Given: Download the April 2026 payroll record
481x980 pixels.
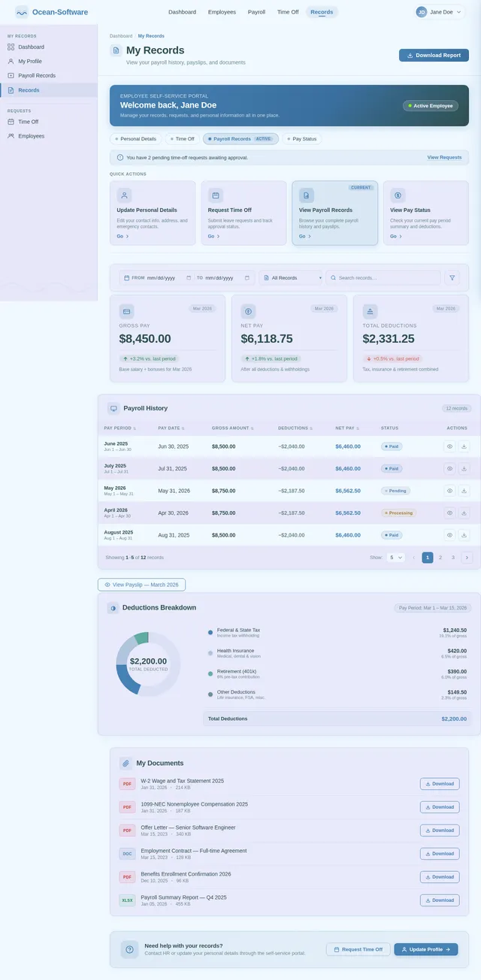Looking at the screenshot, I should pos(464,513).
